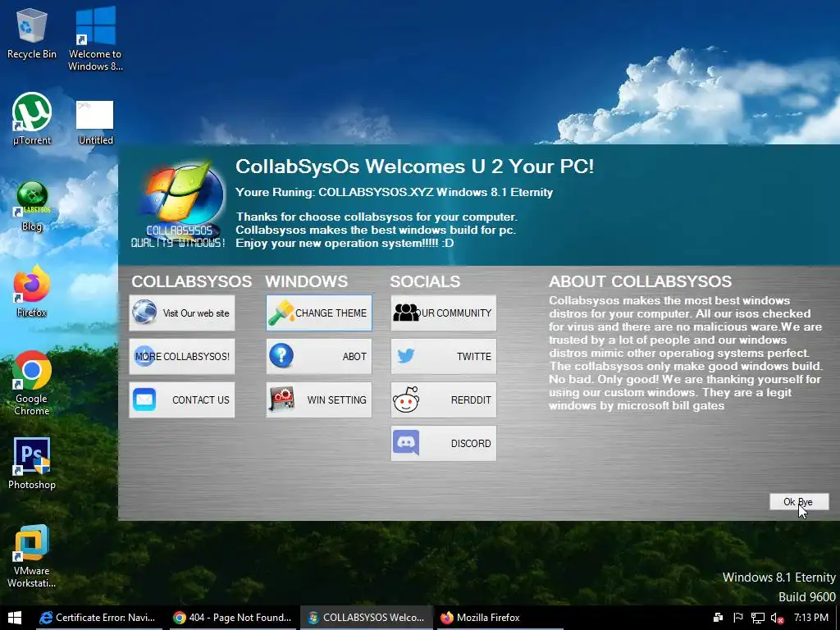This screenshot has width=840, height=630.
Task: Open the Photoshop desktop shortcut
Action: (32, 463)
